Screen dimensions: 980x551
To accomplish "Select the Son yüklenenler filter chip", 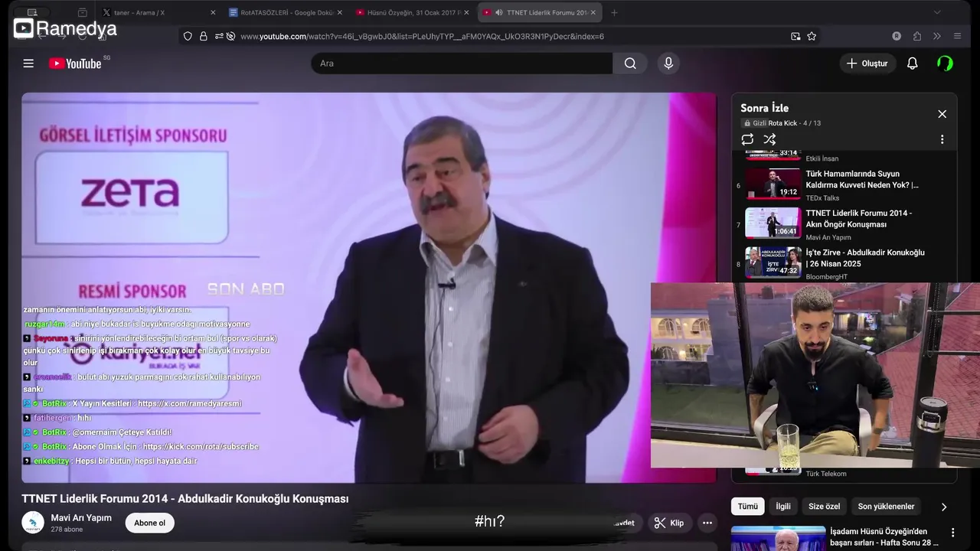I will click(886, 507).
